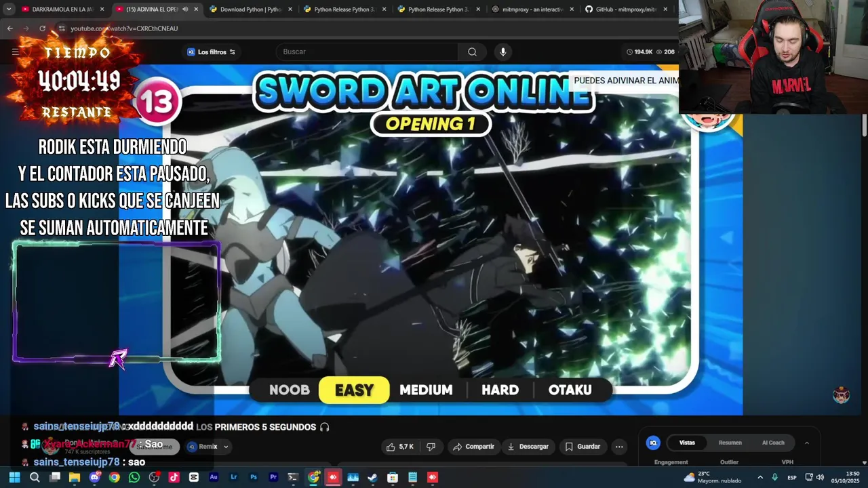Launch Adobe Premiere Pro from taskbar
868x488 pixels.
tap(273, 477)
